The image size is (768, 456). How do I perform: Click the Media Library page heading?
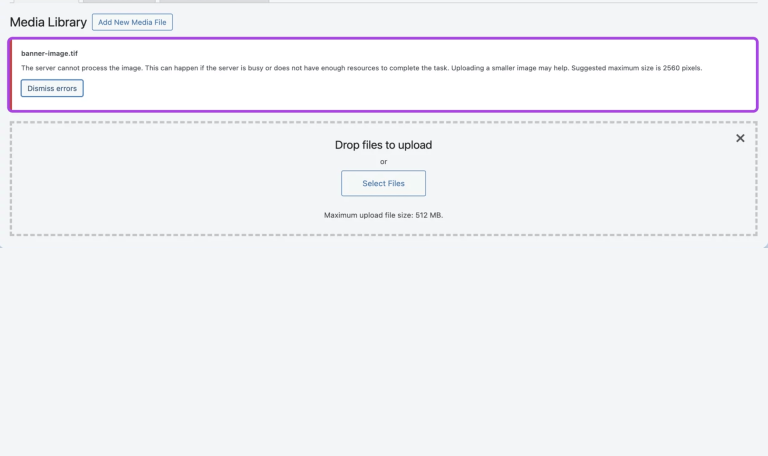tap(48, 22)
